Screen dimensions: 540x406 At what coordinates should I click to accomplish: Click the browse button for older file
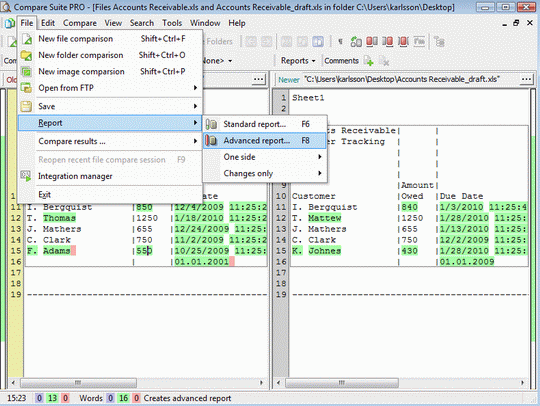tap(259, 80)
